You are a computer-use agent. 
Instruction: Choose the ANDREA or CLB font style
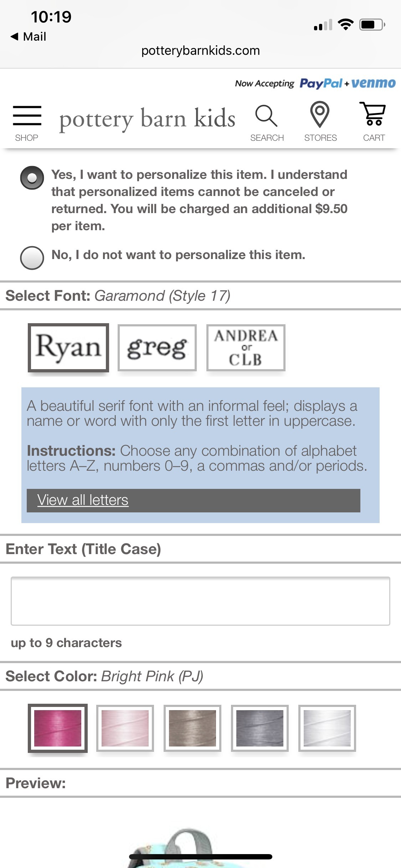246,348
